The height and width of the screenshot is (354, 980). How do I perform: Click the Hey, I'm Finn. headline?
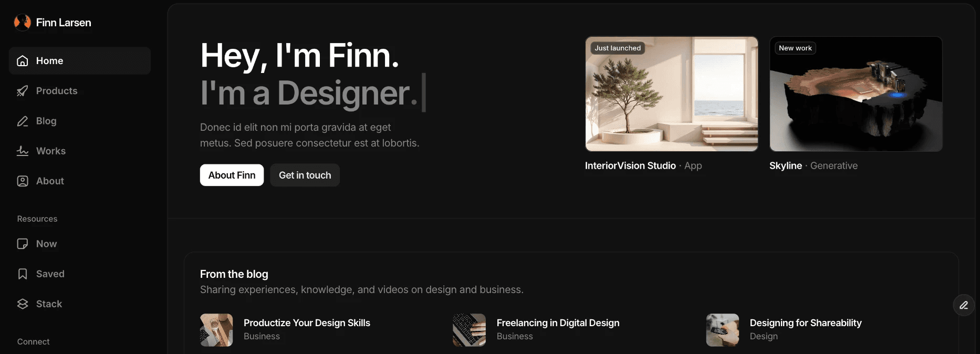click(299, 56)
